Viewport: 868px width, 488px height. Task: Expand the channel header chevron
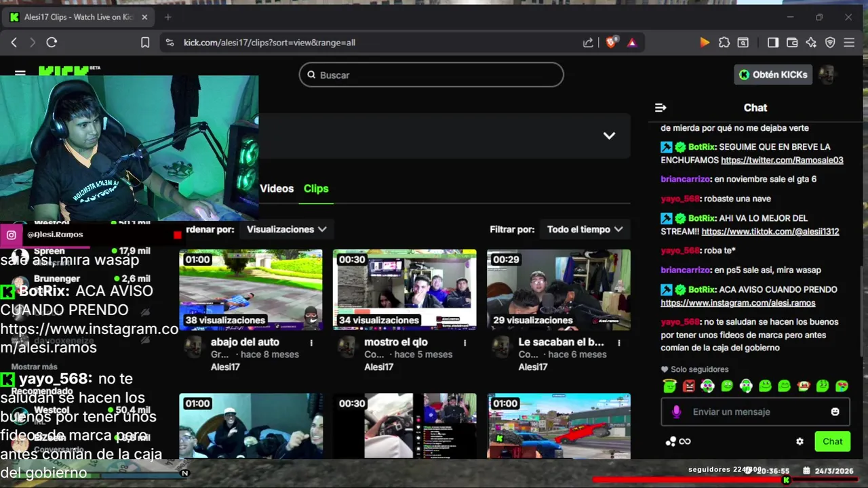point(609,136)
